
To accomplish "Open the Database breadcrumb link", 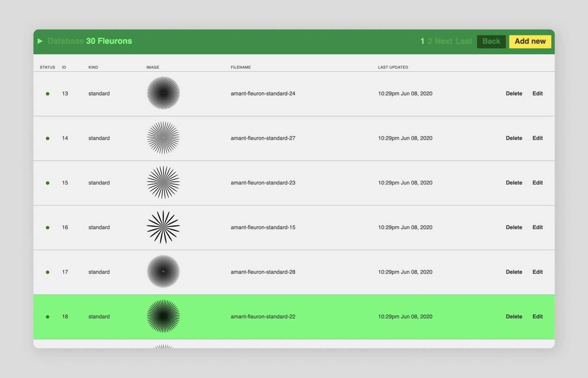I will click(66, 41).
